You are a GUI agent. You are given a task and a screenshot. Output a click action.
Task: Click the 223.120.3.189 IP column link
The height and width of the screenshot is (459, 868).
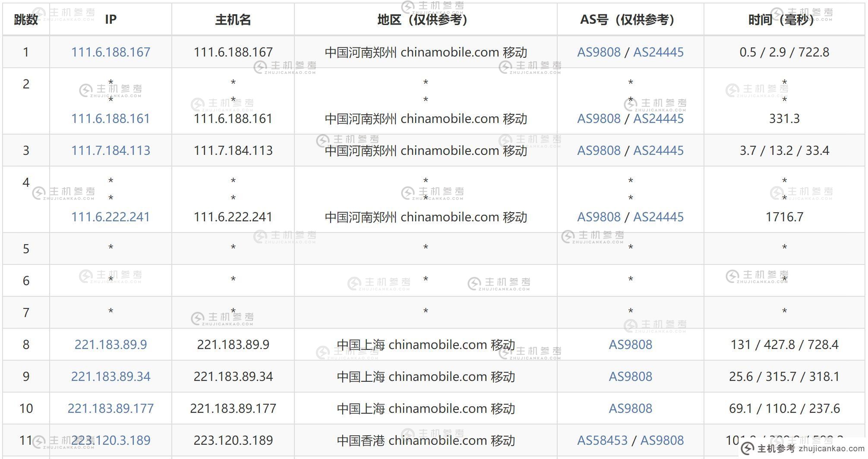pos(110,440)
